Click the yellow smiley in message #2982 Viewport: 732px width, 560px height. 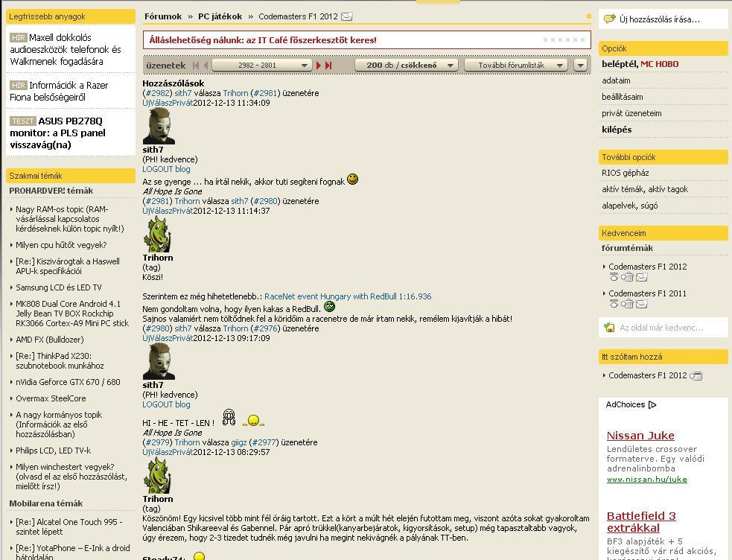[x=352, y=179]
